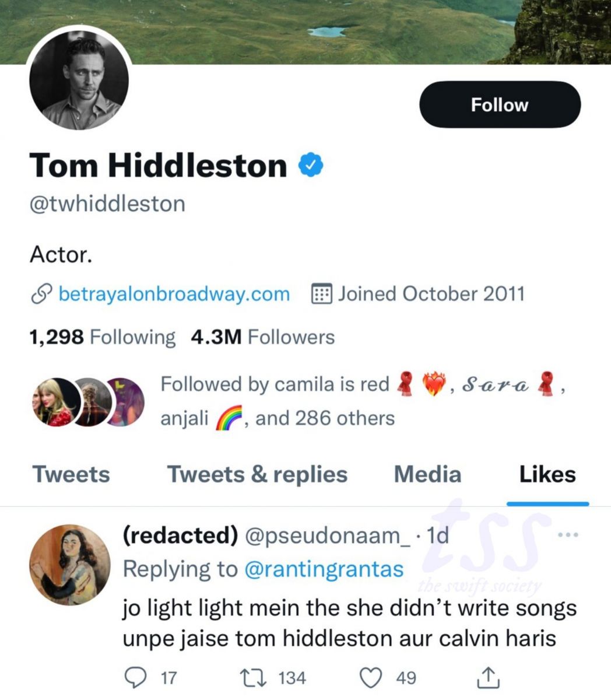Click the verified badge next to Tom Hiddleston
Image resolution: width=611 pixels, height=700 pixels.
(309, 165)
